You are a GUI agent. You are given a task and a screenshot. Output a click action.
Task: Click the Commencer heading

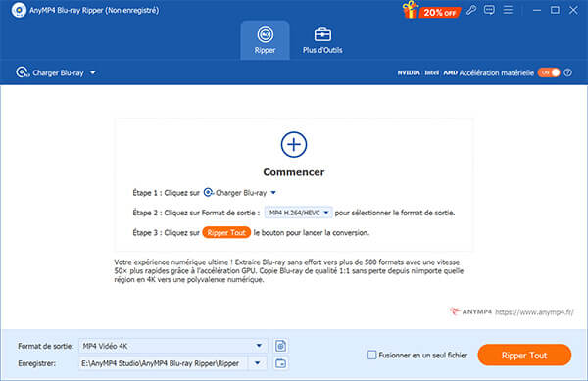click(294, 172)
